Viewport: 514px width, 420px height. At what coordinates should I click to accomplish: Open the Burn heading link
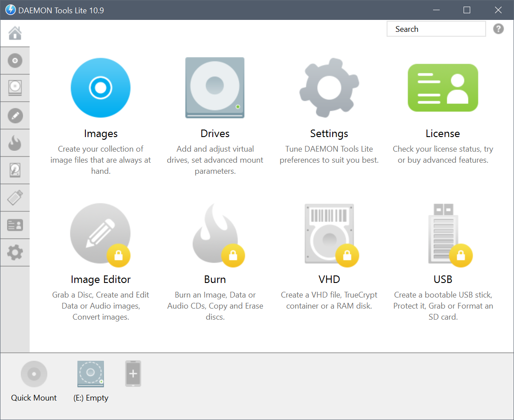tap(215, 279)
